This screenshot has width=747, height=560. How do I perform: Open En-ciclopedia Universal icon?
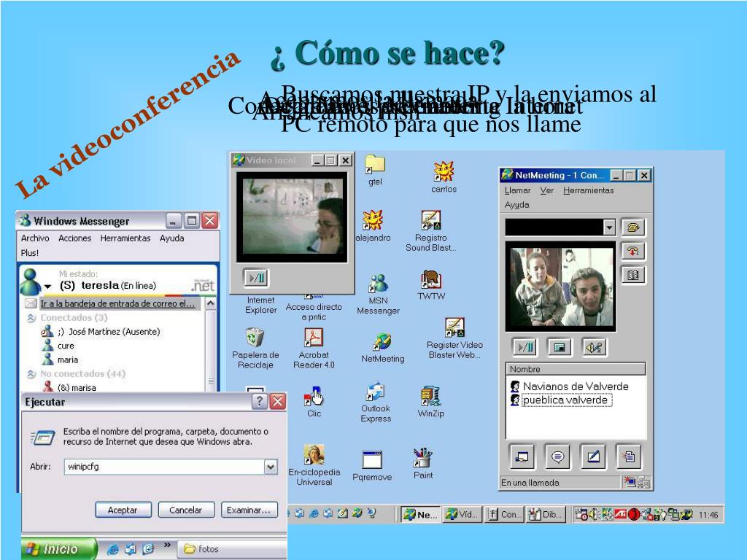pos(314,465)
